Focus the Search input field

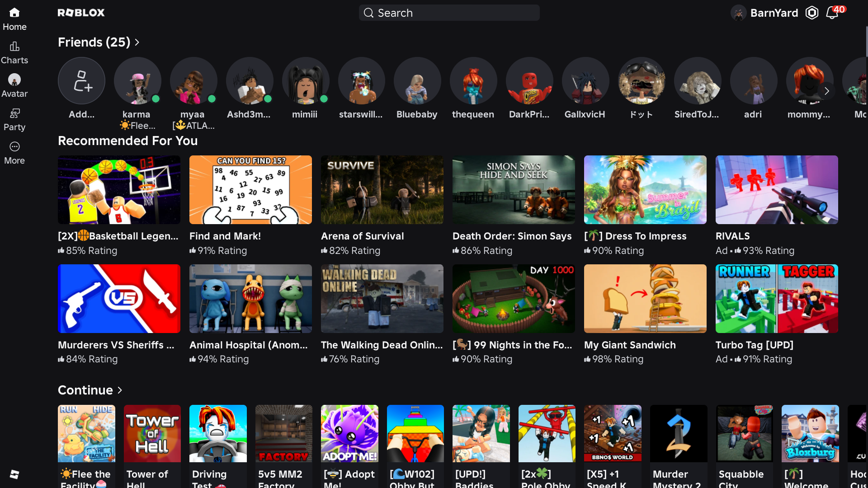(x=449, y=13)
